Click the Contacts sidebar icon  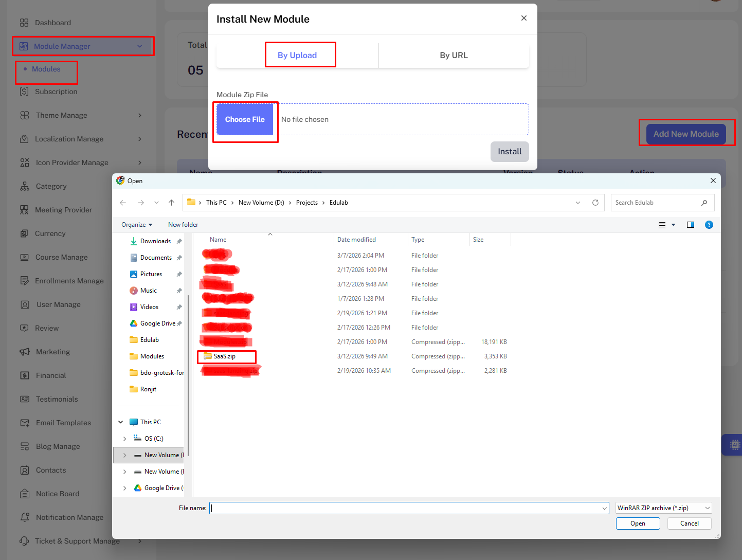click(25, 470)
